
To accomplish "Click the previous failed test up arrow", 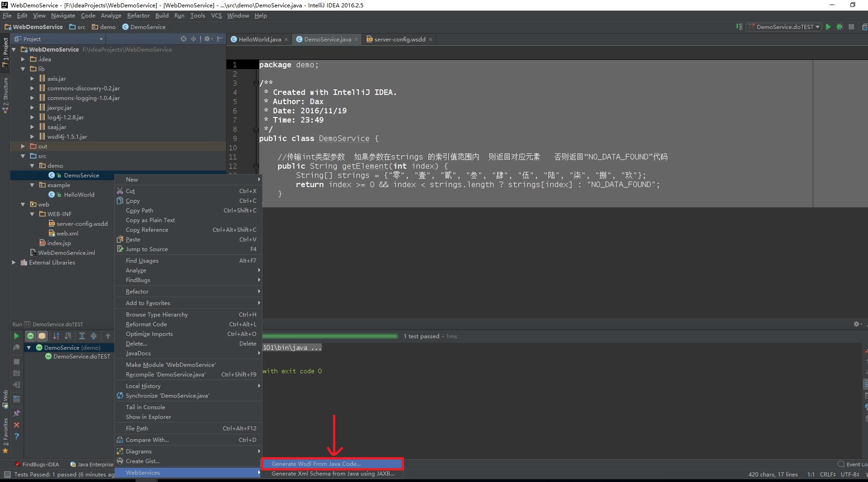I will (x=108, y=336).
